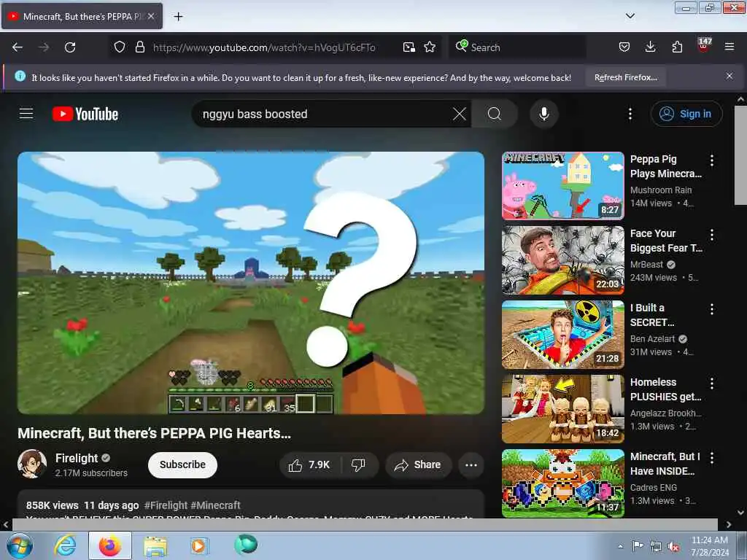
Task: Click the Share button
Action: (x=418, y=464)
